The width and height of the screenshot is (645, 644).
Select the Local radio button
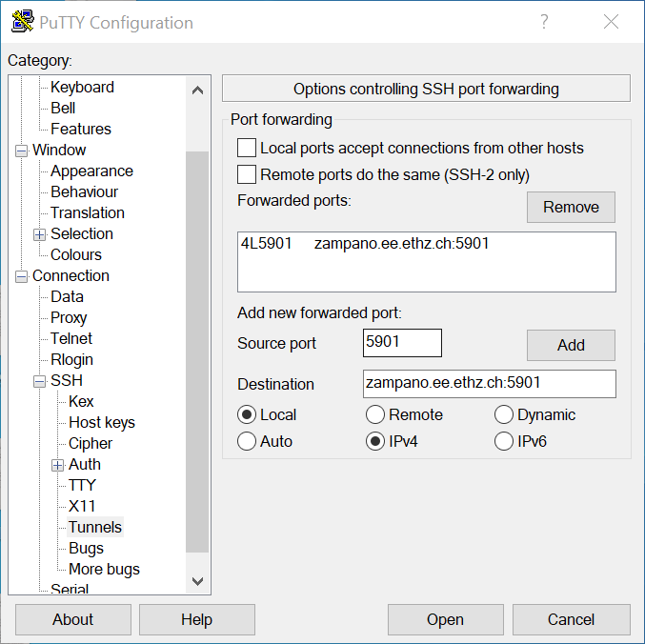(247, 414)
